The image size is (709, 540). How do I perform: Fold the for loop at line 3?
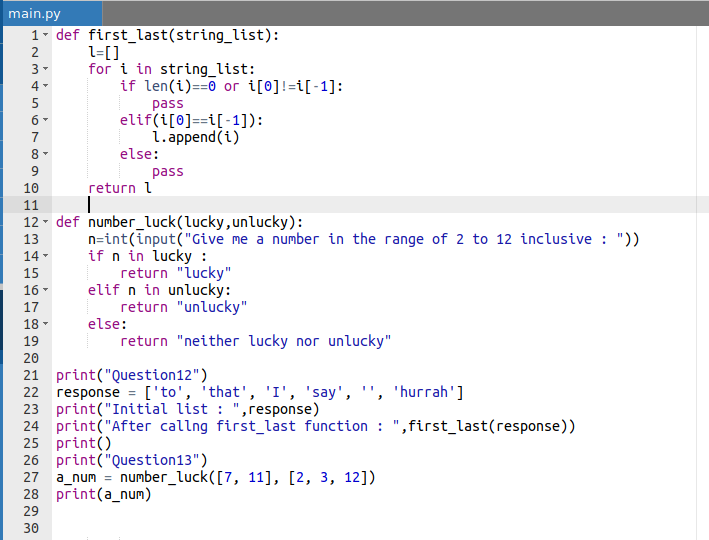pos(46,69)
